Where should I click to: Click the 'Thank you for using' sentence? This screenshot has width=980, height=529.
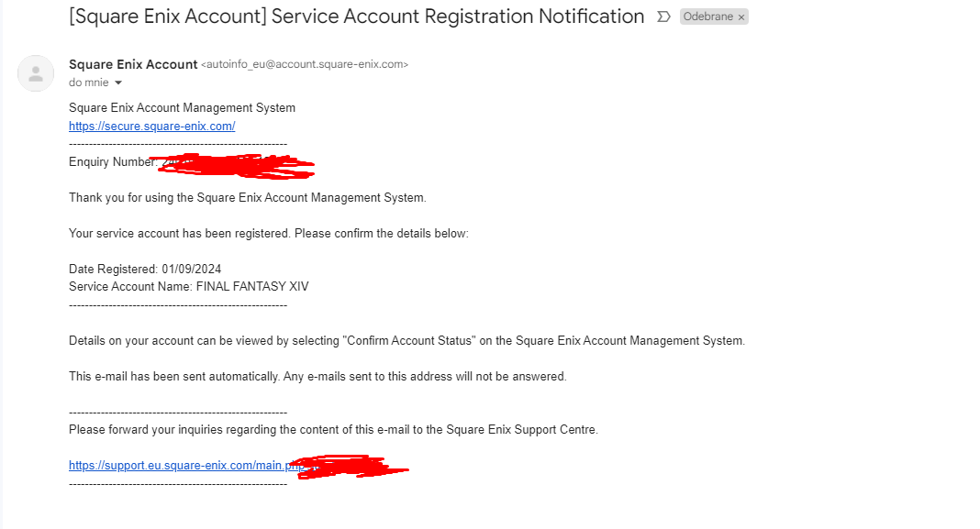click(x=248, y=198)
